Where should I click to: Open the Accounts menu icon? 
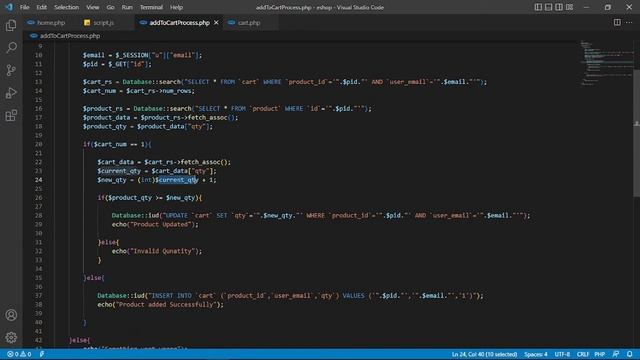click(11, 315)
